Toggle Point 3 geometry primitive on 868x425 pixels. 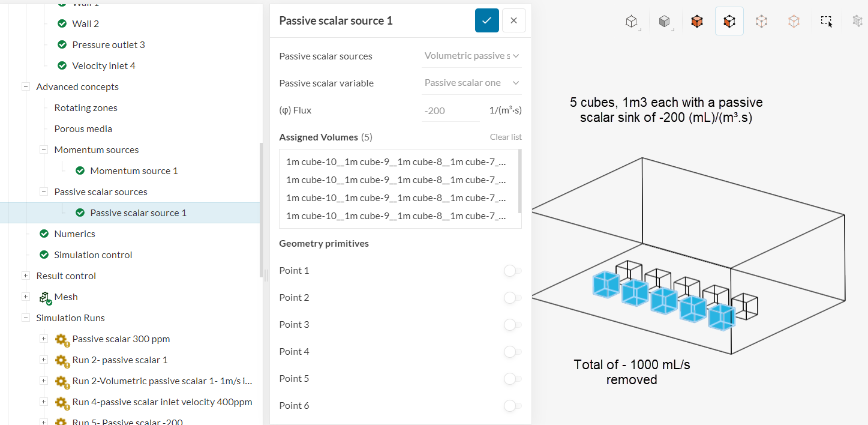pos(512,325)
